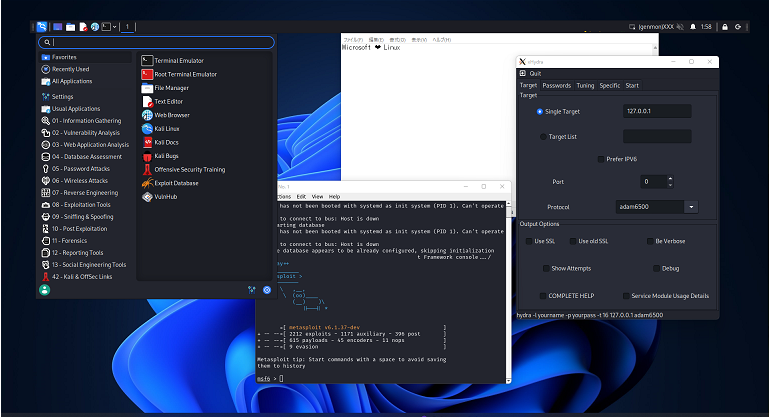Viewport: 769px width, 417px height.
Task: Switch to Tuning tab in xHydra
Action: [585, 85]
